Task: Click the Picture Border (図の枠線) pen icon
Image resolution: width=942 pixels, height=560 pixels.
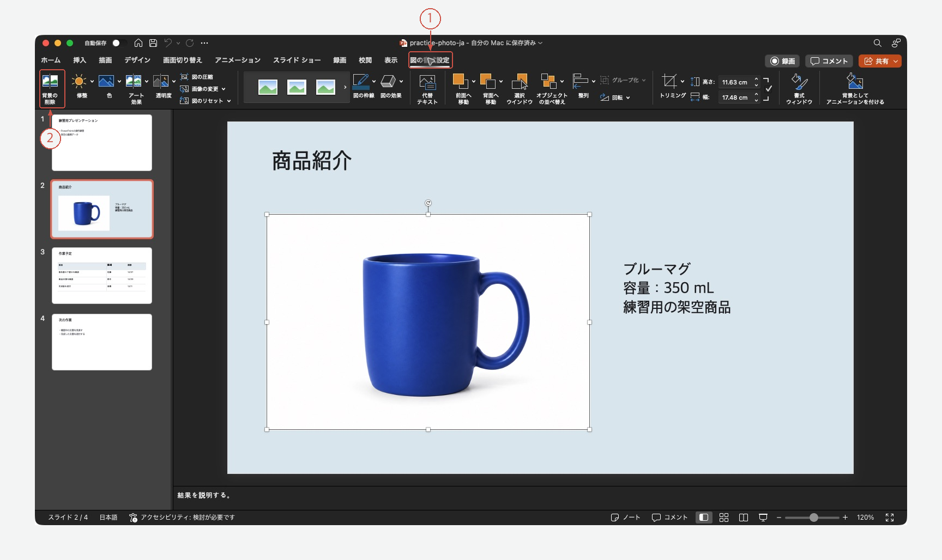Action: point(361,82)
